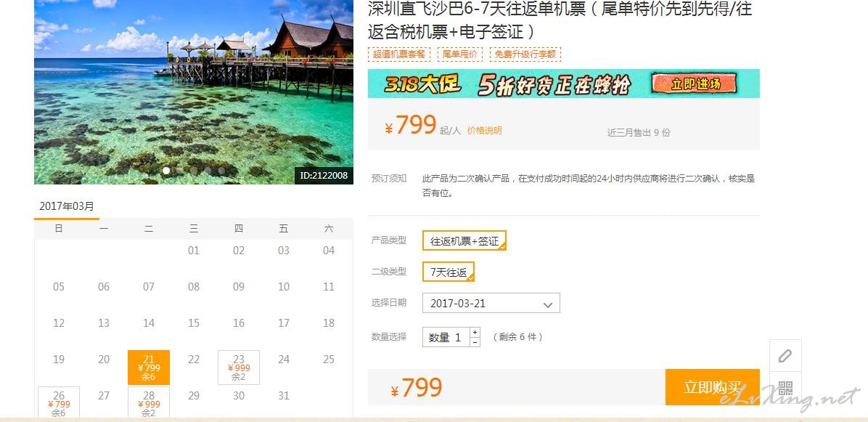Click the 超值机票套餐 tag
Image resolution: width=868 pixels, height=422 pixels.
point(399,54)
